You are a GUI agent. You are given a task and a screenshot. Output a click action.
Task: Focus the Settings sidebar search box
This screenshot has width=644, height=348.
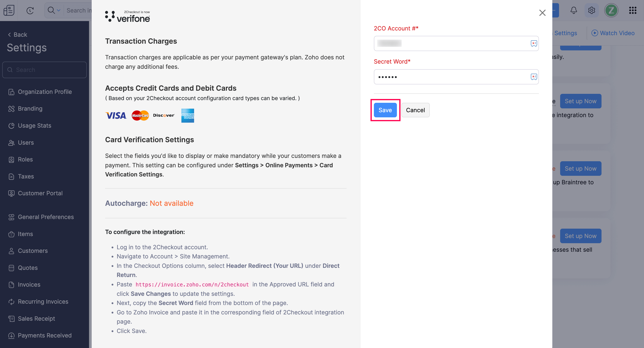point(44,70)
